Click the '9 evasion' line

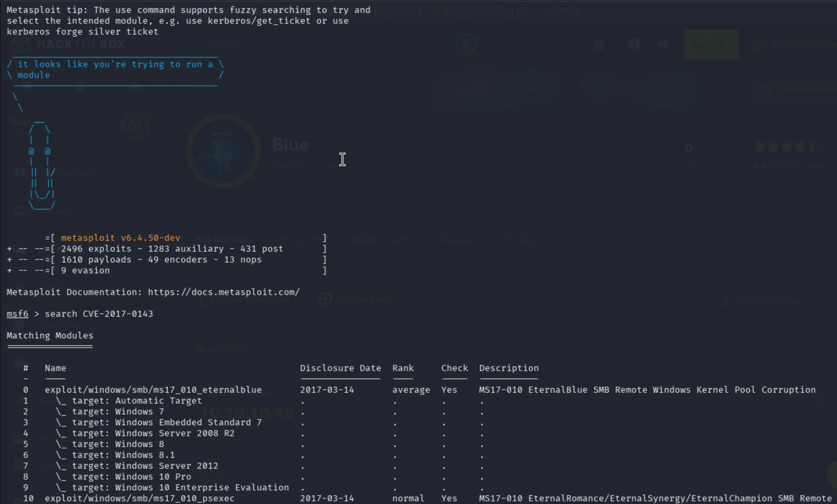click(x=85, y=270)
